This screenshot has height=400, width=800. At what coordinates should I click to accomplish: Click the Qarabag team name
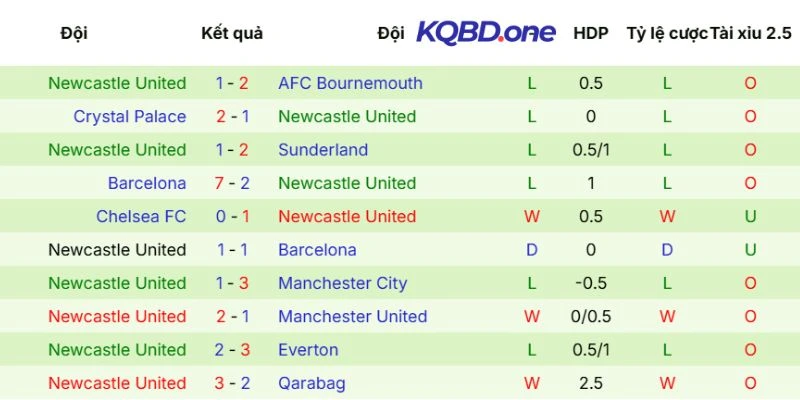pyautogui.click(x=311, y=383)
